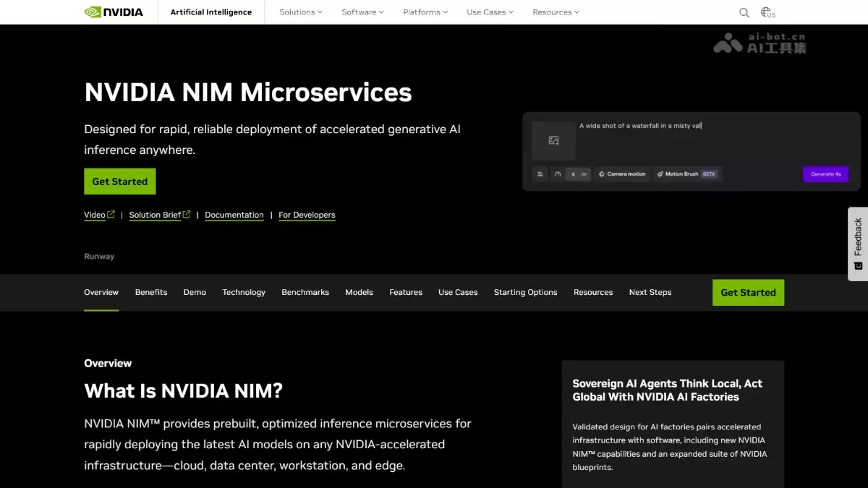Open the Feedback side tab
The width and height of the screenshot is (868, 488).
point(858,244)
